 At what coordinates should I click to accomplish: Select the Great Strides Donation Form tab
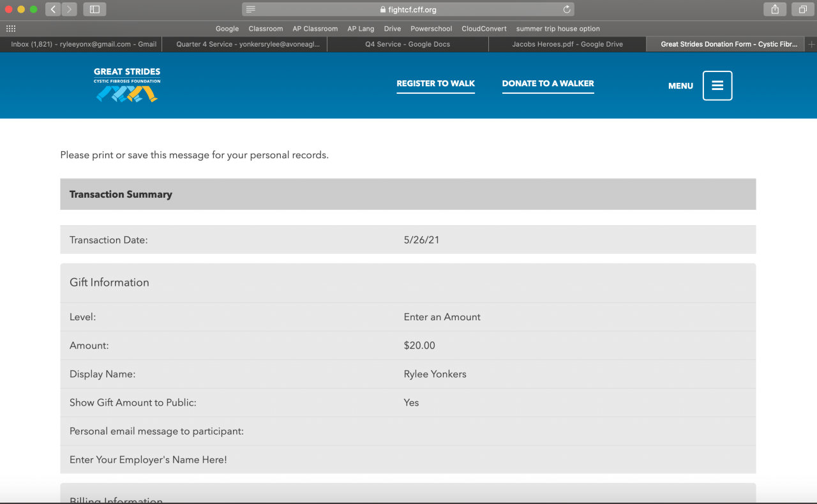coord(726,44)
